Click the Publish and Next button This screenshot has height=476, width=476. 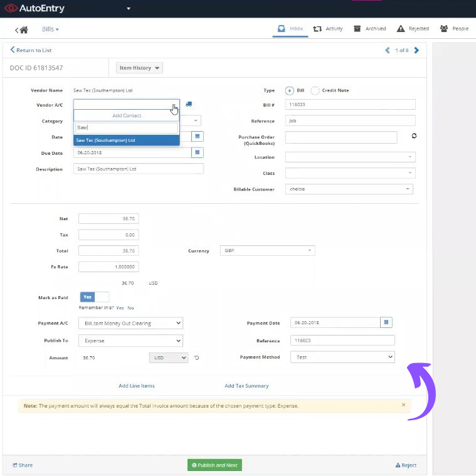coord(214,465)
